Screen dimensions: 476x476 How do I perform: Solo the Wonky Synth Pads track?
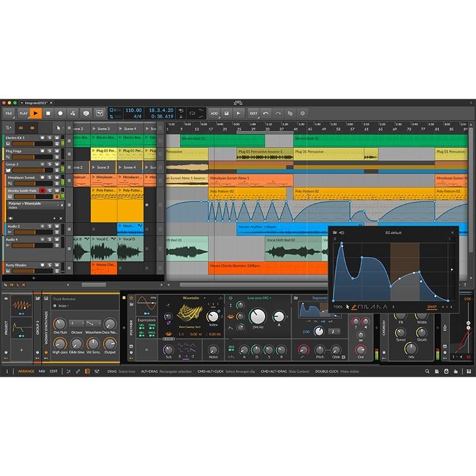pyautogui.click(x=49, y=190)
